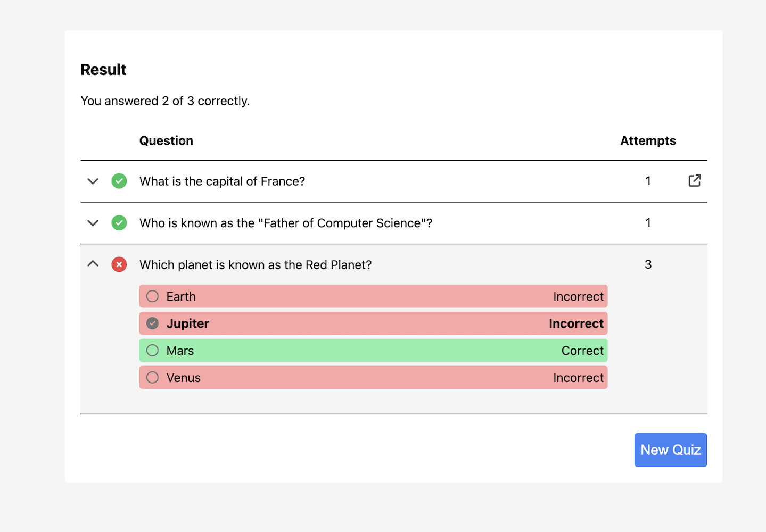The height and width of the screenshot is (532, 766).
Task: Click the red X icon beside Red Planet question
Action: click(119, 264)
